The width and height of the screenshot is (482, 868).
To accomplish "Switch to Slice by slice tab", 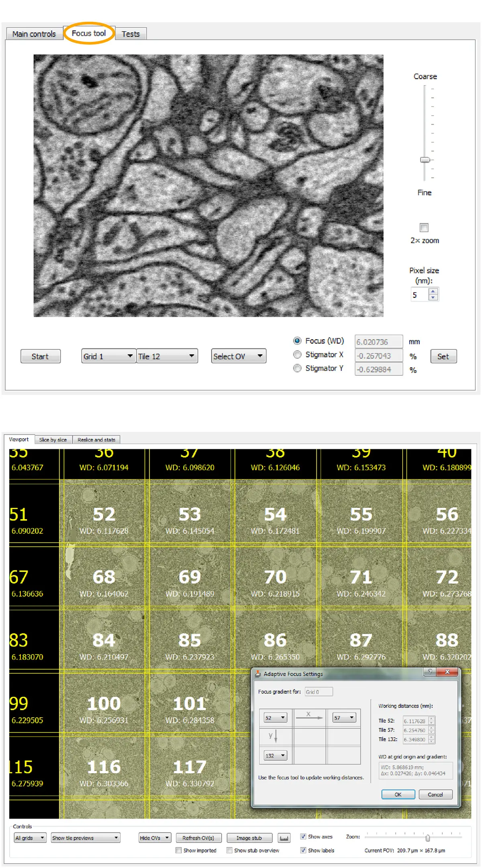I will pos(53,440).
